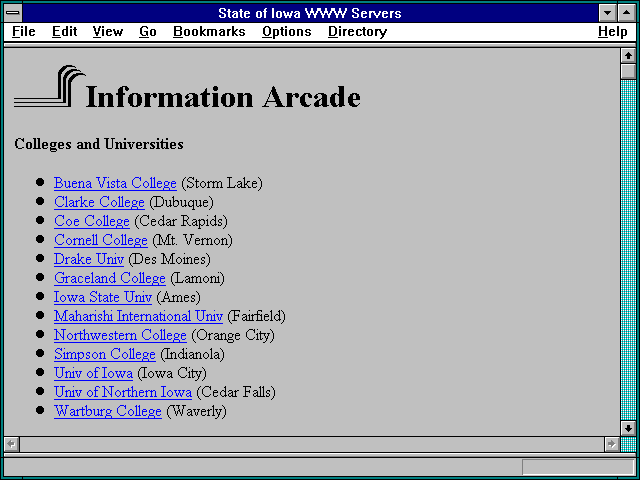
Task: Visit the Drake Univ link
Action: click(89, 259)
